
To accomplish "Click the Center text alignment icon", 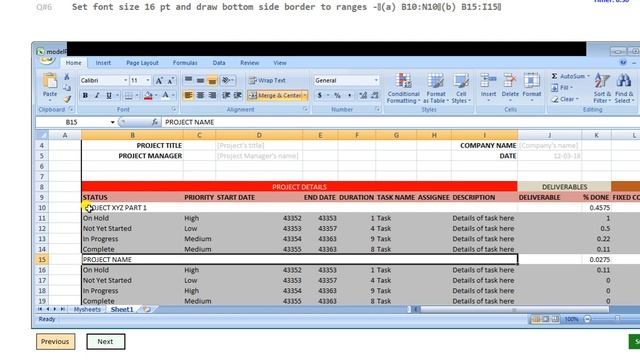I will (200, 96).
